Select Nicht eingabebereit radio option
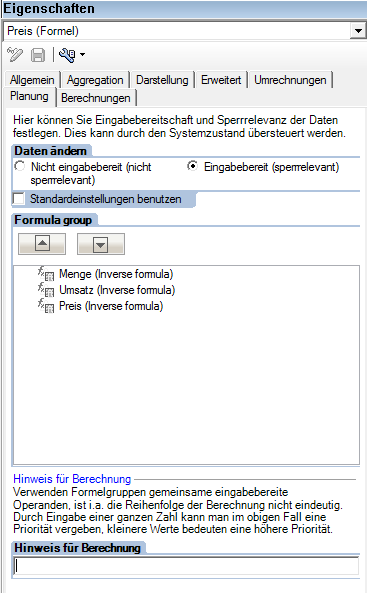 [19, 166]
